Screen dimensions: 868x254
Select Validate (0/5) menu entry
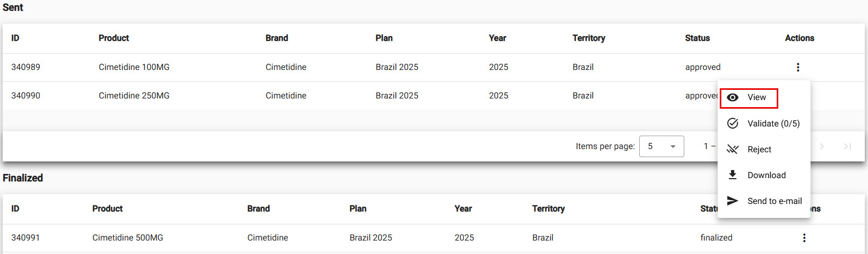coord(773,123)
